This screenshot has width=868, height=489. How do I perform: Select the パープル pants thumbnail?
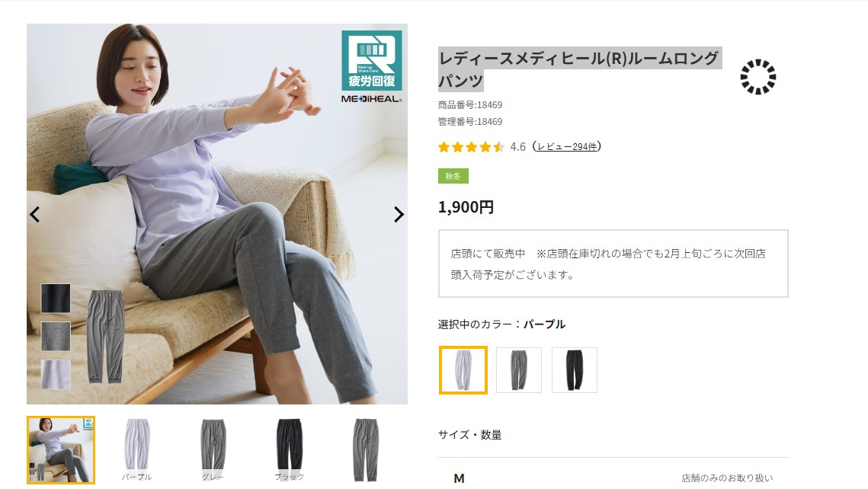coord(136,450)
